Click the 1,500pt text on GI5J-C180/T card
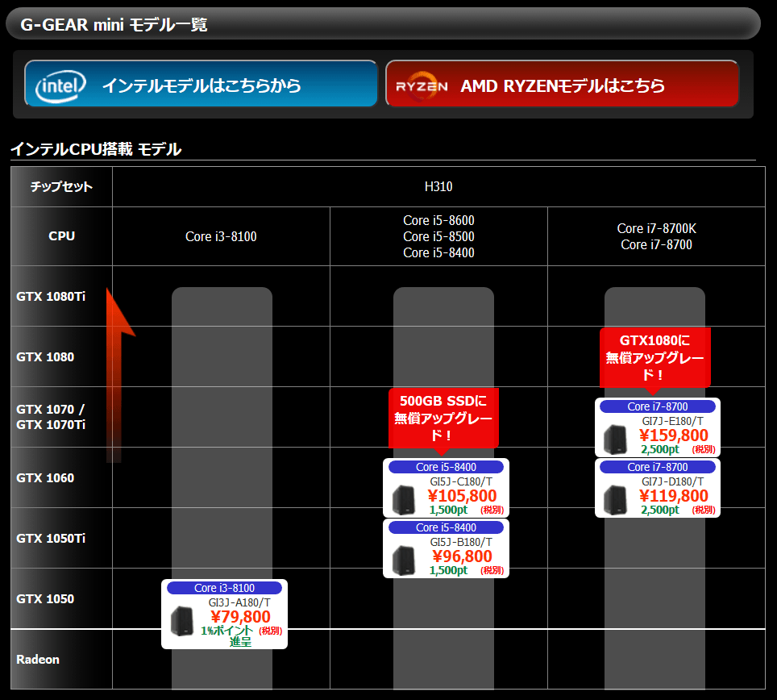777x700 pixels. pyautogui.click(x=448, y=510)
